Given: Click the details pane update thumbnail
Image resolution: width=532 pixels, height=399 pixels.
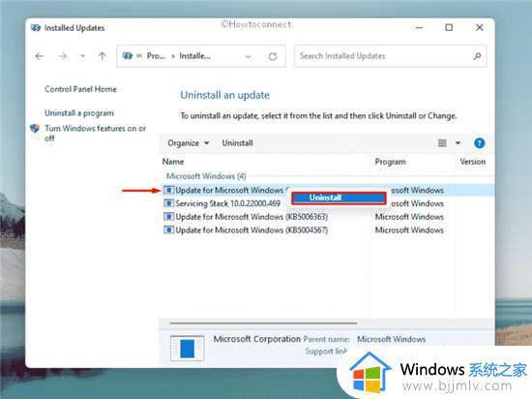Looking at the screenshot, I should tap(187, 348).
